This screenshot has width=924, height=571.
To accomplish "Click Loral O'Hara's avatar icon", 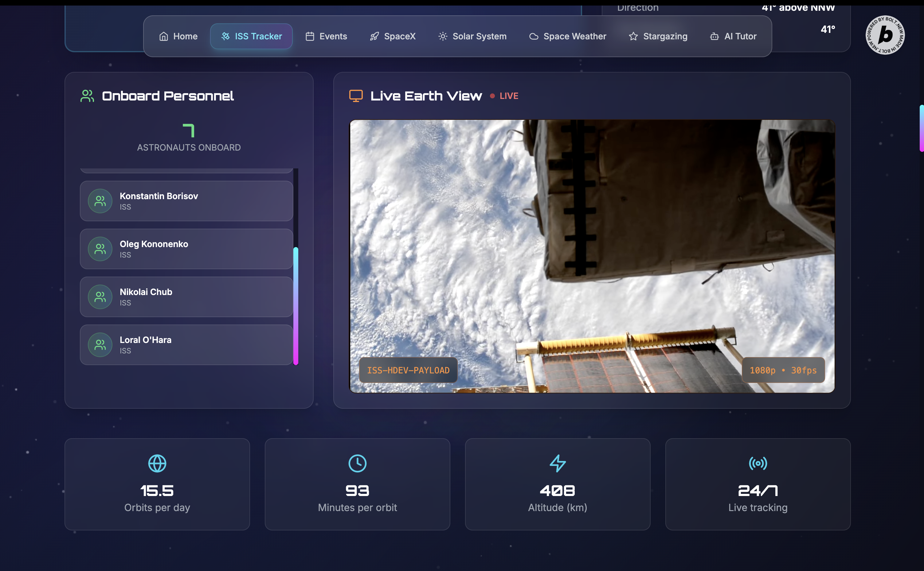I will [x=100, y=345].
